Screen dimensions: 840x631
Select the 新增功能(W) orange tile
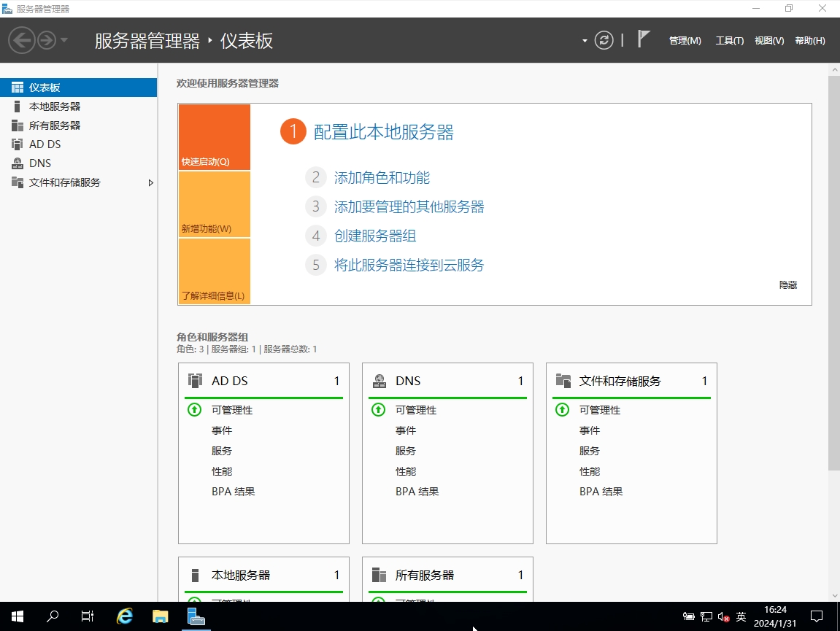click(214, 204)
